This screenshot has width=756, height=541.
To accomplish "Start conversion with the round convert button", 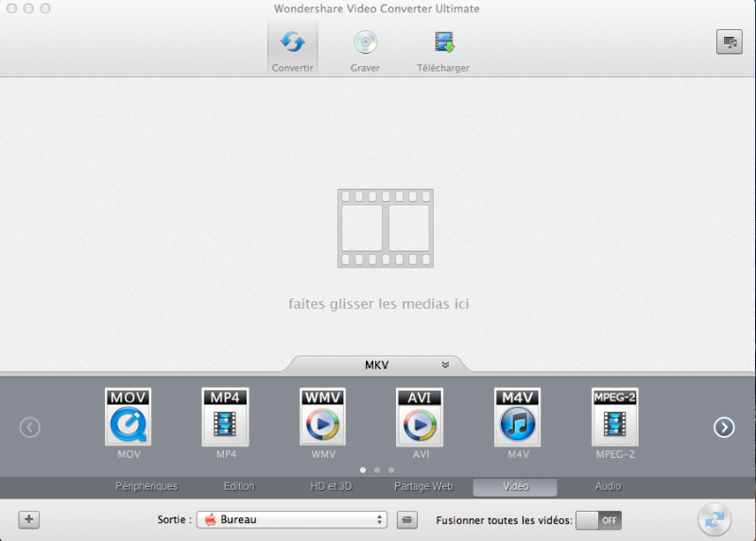I will click(714, 519).
